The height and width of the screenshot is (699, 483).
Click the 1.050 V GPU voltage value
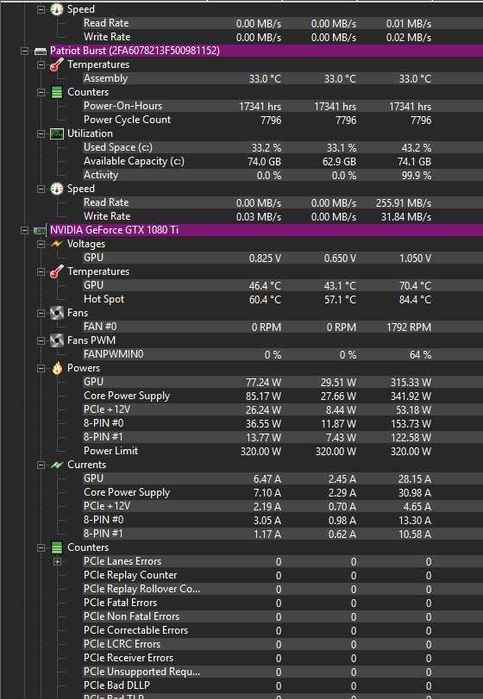(x=415, y=258)
